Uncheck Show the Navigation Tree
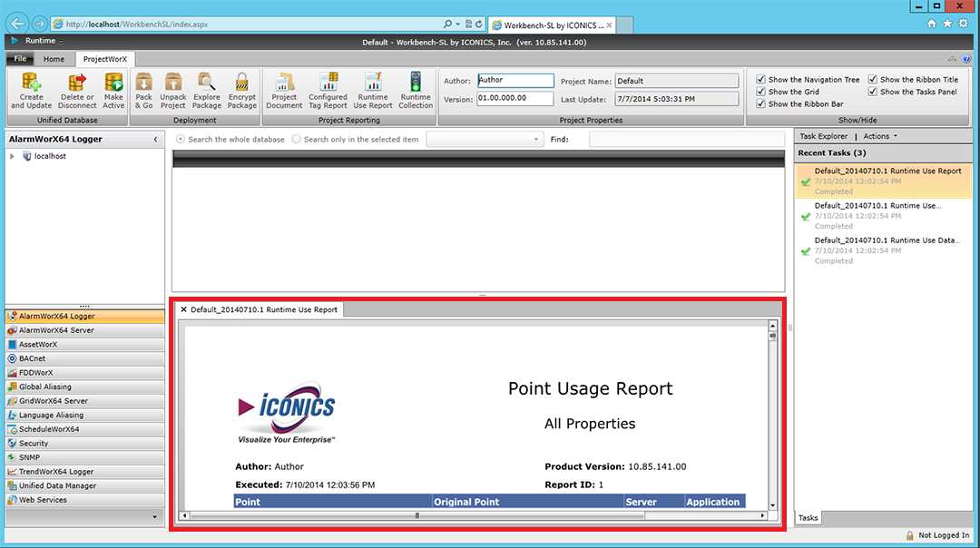Image resolution: width=980 pixels, height=548 pixels. click(761, 80)
